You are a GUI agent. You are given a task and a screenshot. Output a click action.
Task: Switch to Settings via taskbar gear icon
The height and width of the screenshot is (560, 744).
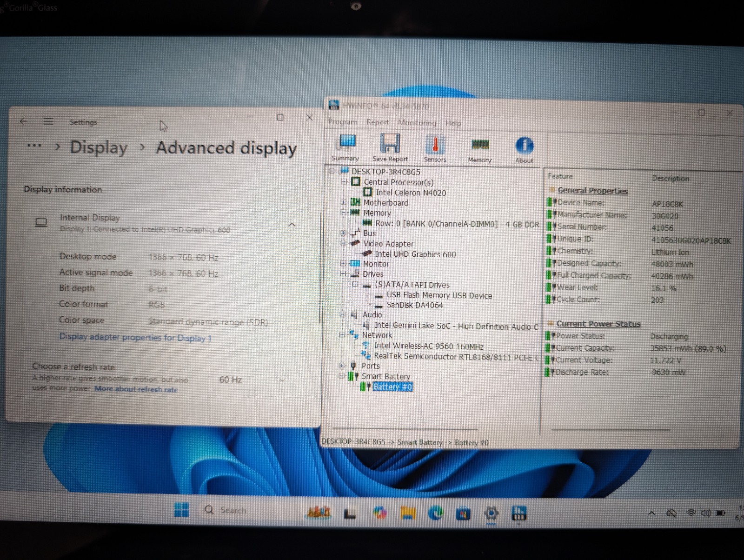(491, 513)
